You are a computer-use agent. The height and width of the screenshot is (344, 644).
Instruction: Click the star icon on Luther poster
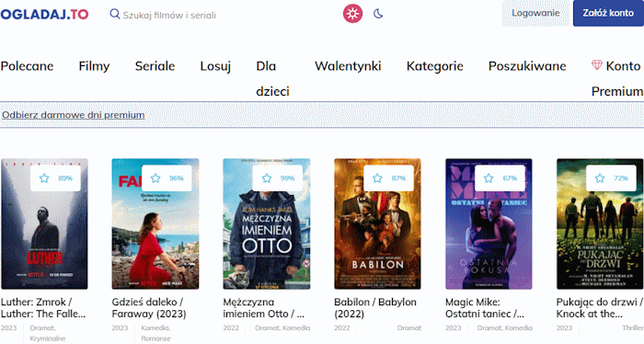(x=44, y=178)
